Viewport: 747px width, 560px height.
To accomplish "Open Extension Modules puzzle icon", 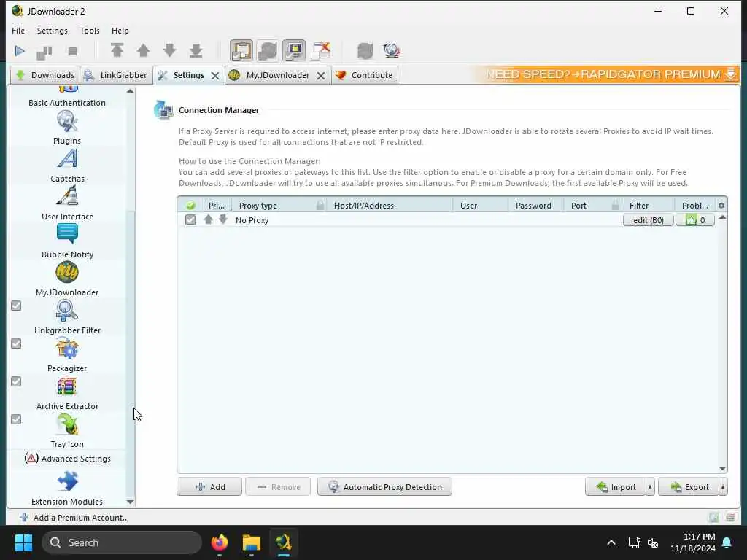I will [x=67, y=481].
